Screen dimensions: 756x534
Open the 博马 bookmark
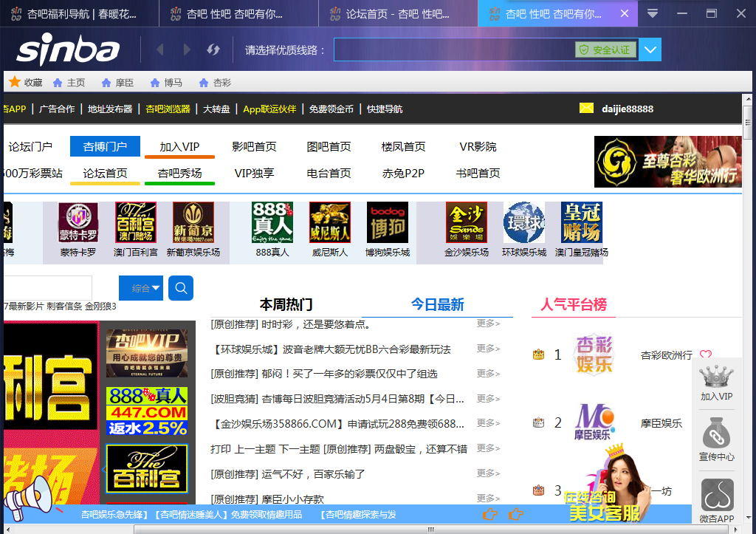[166, 83]
